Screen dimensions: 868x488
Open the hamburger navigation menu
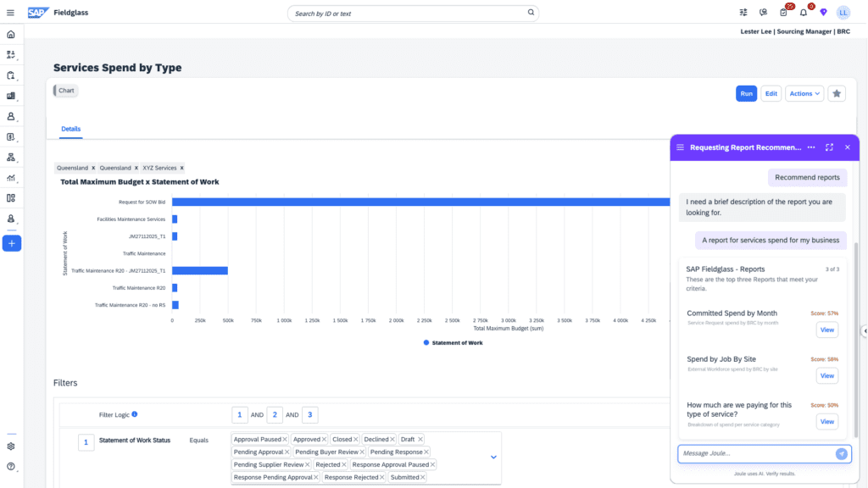[10, 13]
